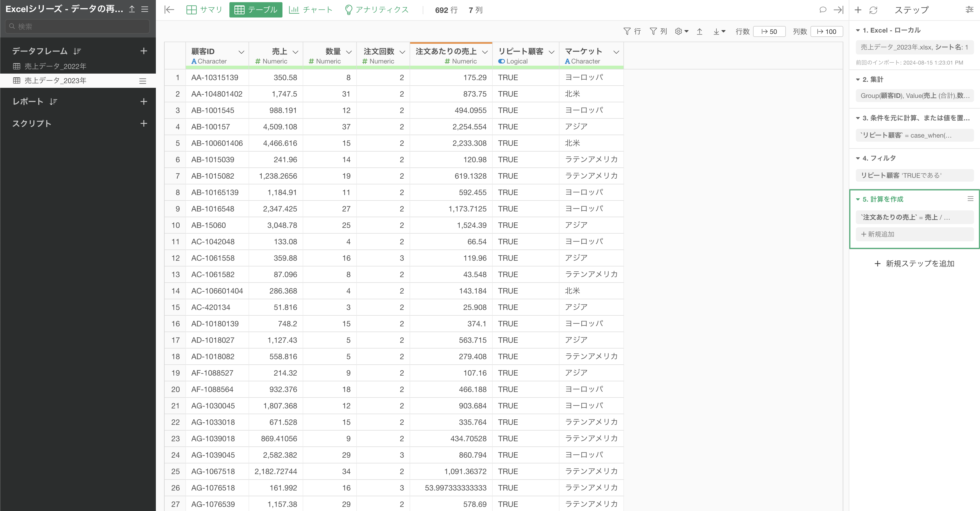
Task: Collapse step 4 フィルタ disclosure triangle
Action: tap(858, 158)
